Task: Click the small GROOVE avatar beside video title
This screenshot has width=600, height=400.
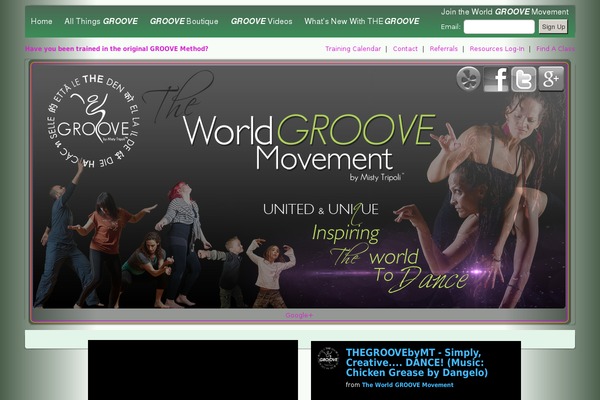Action: [x=328, y=358]
